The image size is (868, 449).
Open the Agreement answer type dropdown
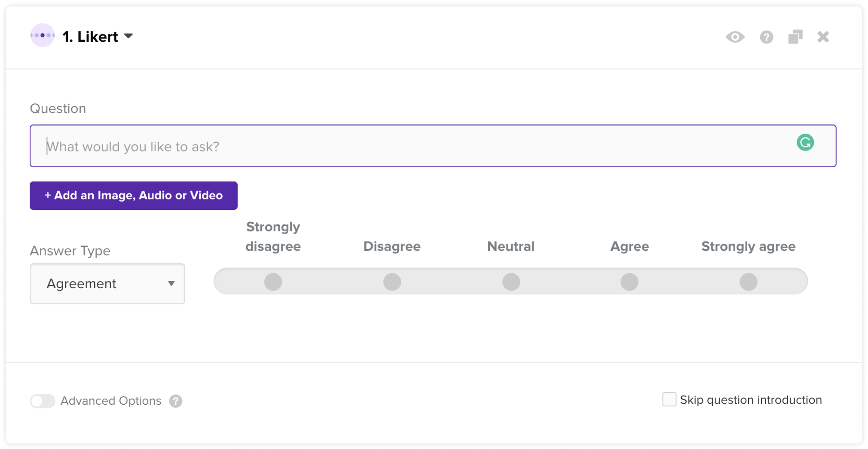tap(107, 283)
